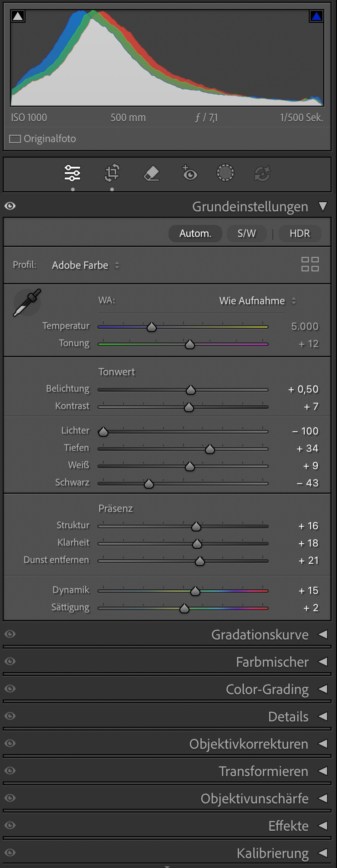Toggle shadow clipping indicator in histogram
Image resolution: width=337 pixels, height=868 pixels.
point(18,16)
